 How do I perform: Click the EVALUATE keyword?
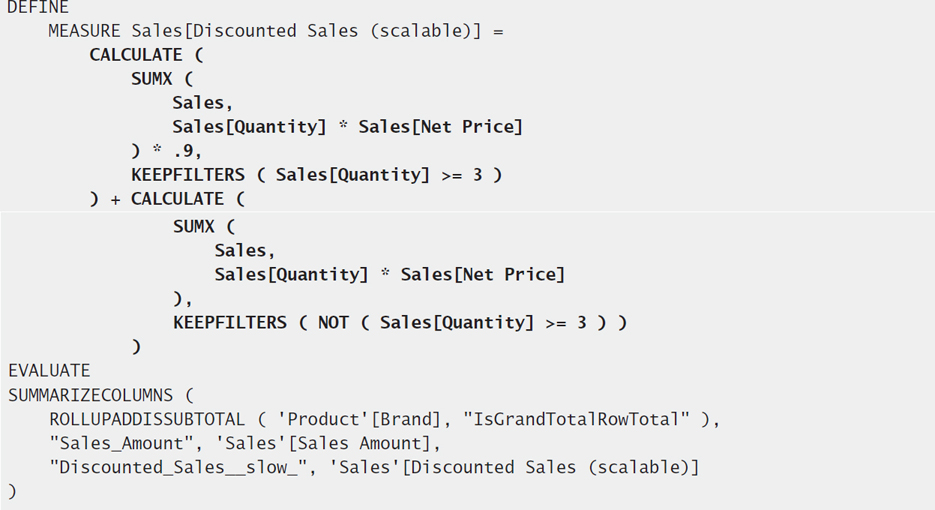point(49,371)
